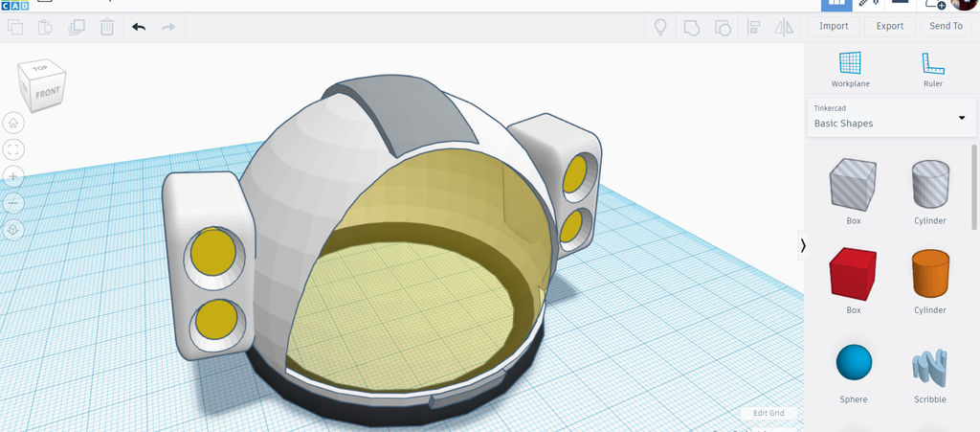Screen dimensions: 980x432
Task: Click the Duplicate and repeat icon
Action: pyautogui.click(x=77, y=27)
